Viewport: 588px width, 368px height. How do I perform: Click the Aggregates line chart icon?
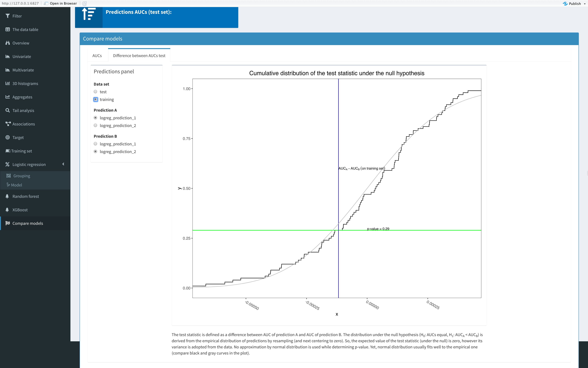point(8,97)
